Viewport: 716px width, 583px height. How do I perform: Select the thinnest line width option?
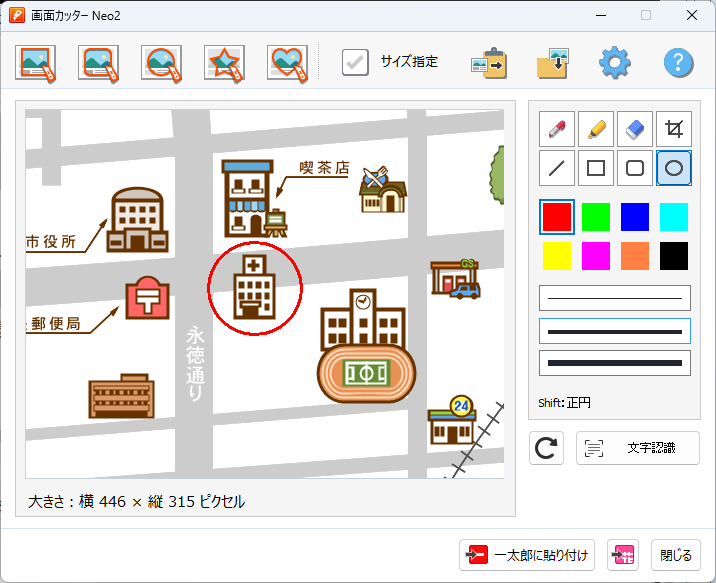[615, 298]
